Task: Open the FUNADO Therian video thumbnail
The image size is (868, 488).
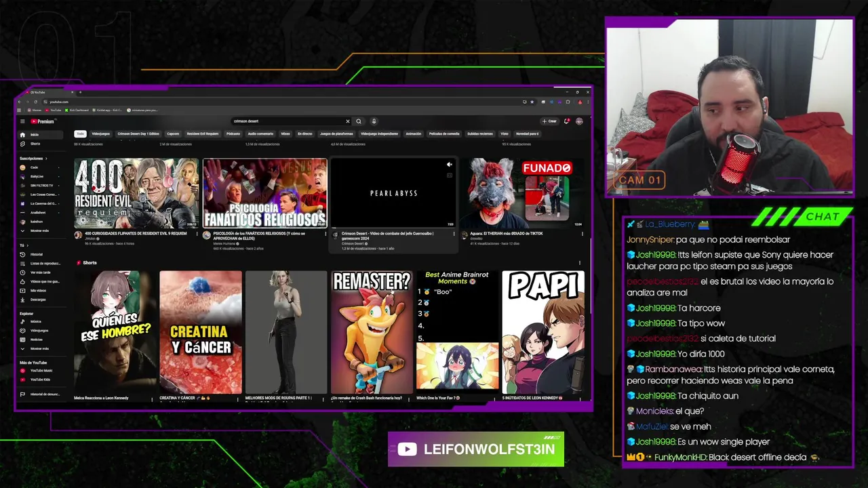Action: click(522, 193)
